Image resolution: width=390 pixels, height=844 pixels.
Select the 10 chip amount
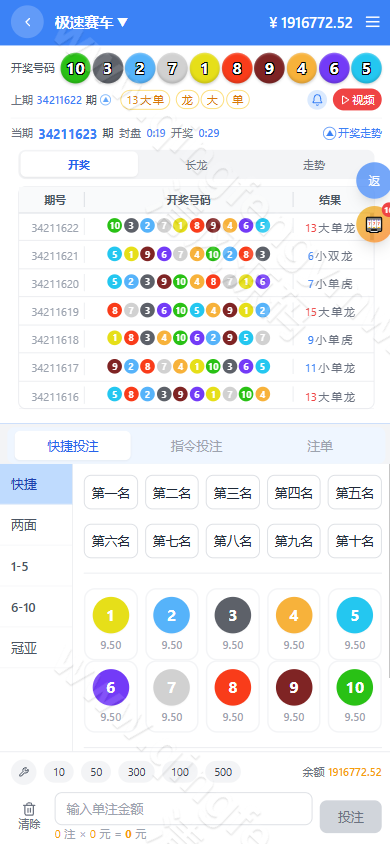[x=59, y=772]
